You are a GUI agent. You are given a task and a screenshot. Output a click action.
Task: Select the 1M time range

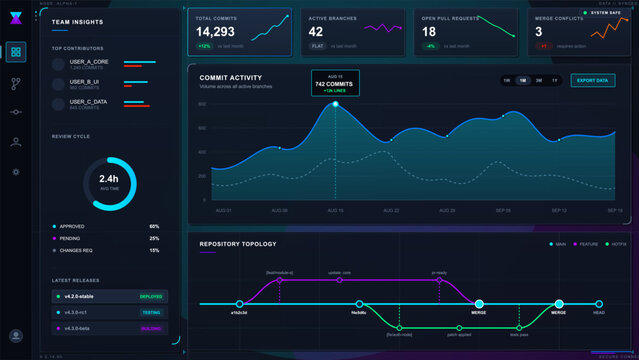click(523, 80)
